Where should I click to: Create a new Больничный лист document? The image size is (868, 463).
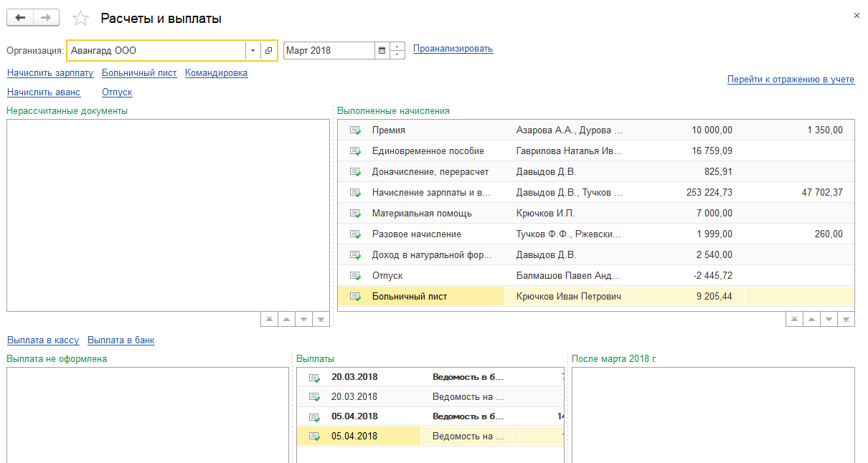tap(139, 73)
